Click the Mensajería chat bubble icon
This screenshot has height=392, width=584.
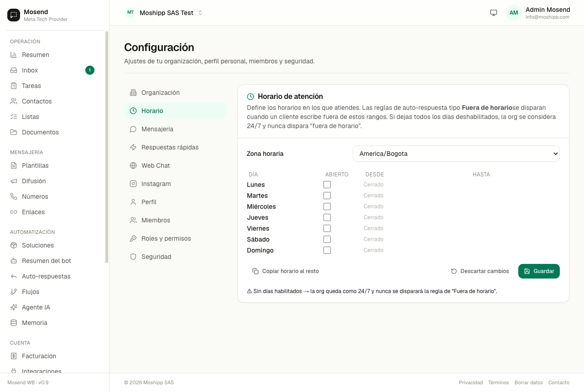[133, 129]
